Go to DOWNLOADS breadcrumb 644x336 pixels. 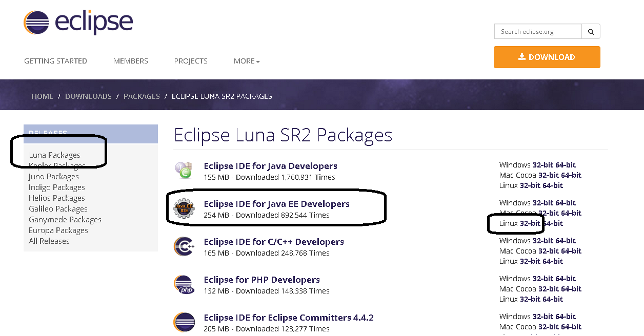pos(88,96)
